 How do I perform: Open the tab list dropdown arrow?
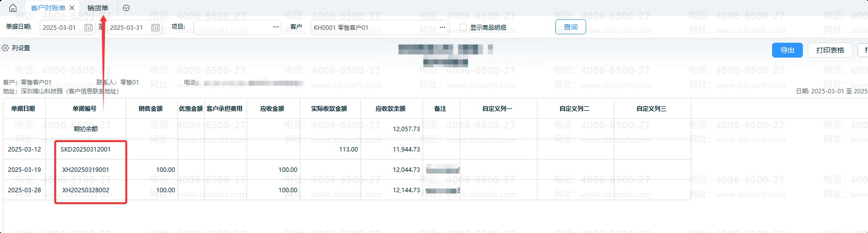click(126, 8)
